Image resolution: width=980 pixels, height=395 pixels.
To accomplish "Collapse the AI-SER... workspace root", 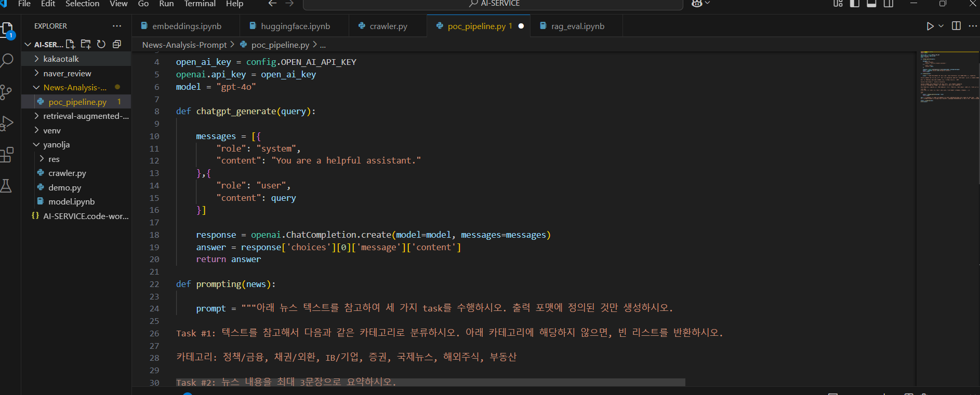I will click(x=29, y=45).
